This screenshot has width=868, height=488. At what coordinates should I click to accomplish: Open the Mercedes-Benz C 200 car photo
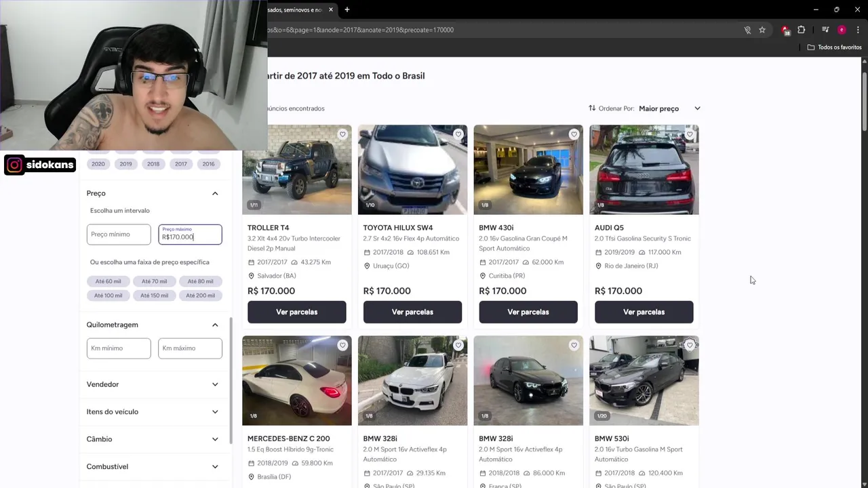pyautogui.click(x=297, y=381)
